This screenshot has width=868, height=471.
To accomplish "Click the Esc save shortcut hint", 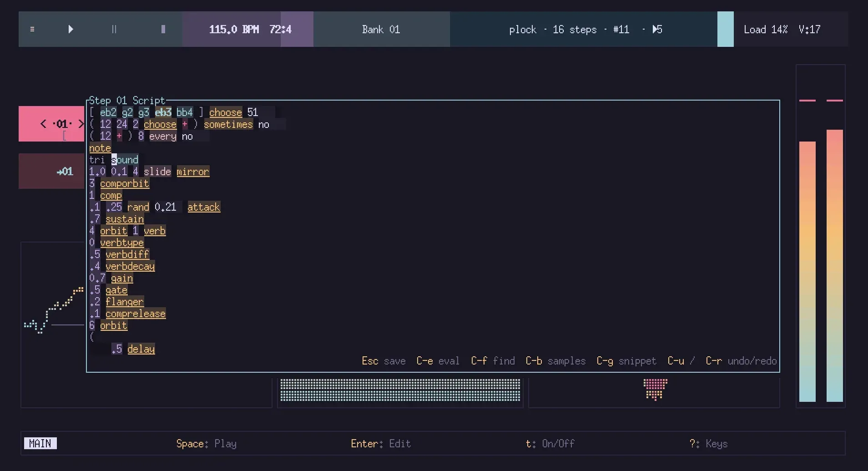I will (x=384, y=361).
